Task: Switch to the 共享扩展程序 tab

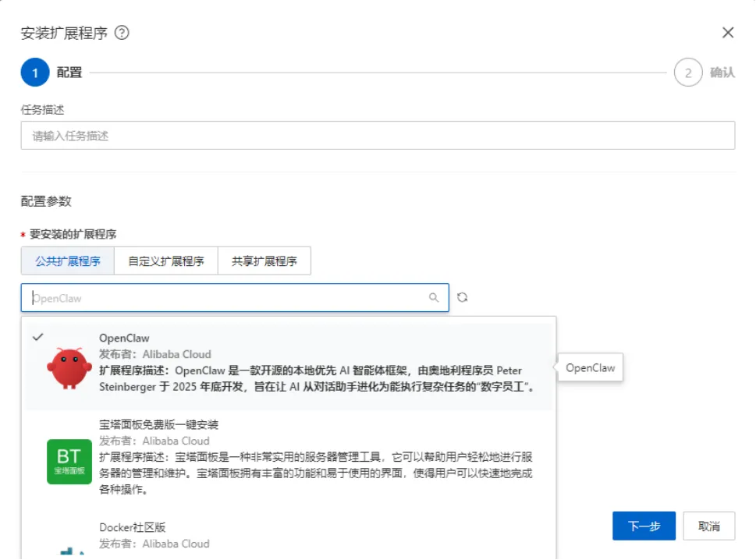Action: click(264, 261)
